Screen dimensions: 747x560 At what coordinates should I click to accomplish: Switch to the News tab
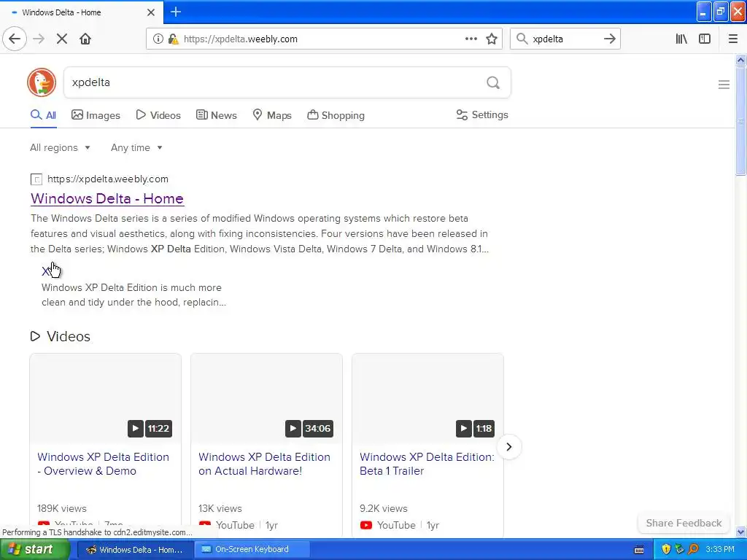point(216,115)
